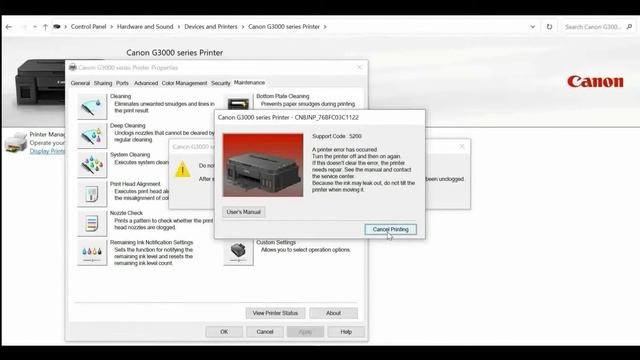Screen dimensions: 640x360
Task: Click the Deep Cleaning label
Action: tap(127, 126)
